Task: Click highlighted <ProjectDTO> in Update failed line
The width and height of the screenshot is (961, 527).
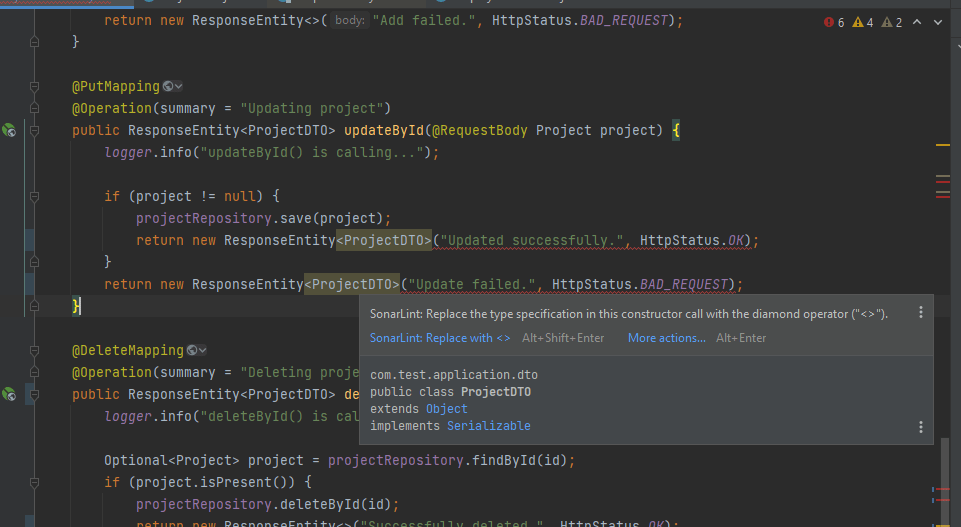Action: [352, 284]
